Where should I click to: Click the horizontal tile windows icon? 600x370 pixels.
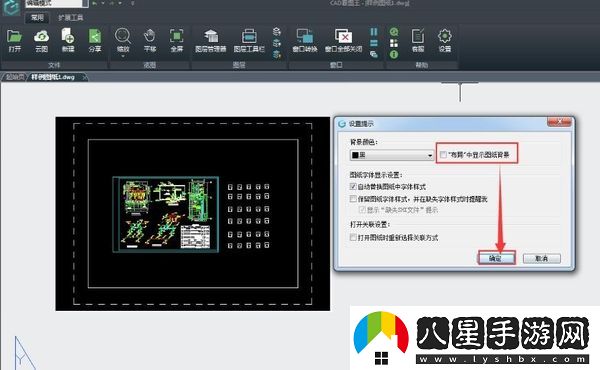(x=374, y=43)
